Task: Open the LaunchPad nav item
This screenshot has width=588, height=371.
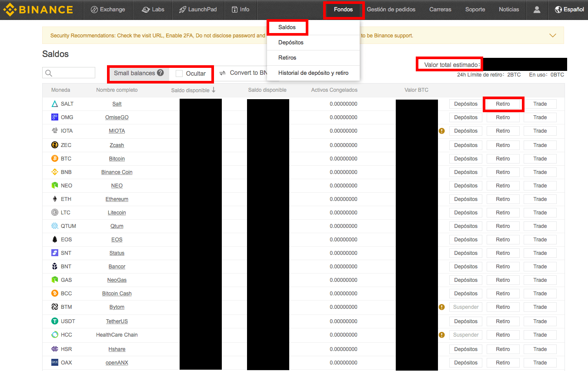Action: pyautogui.click(x=198, y=10)
